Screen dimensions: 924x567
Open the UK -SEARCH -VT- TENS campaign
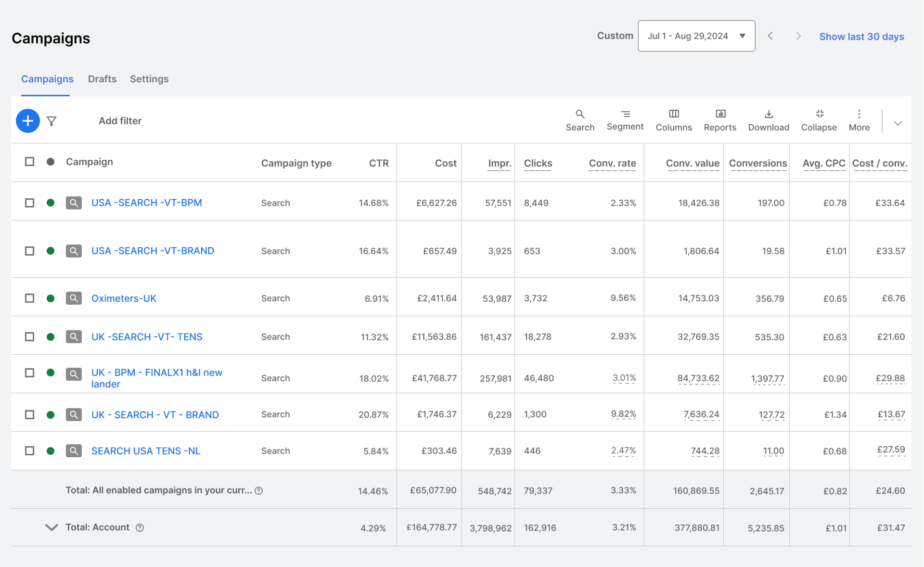tap(147, 337)
